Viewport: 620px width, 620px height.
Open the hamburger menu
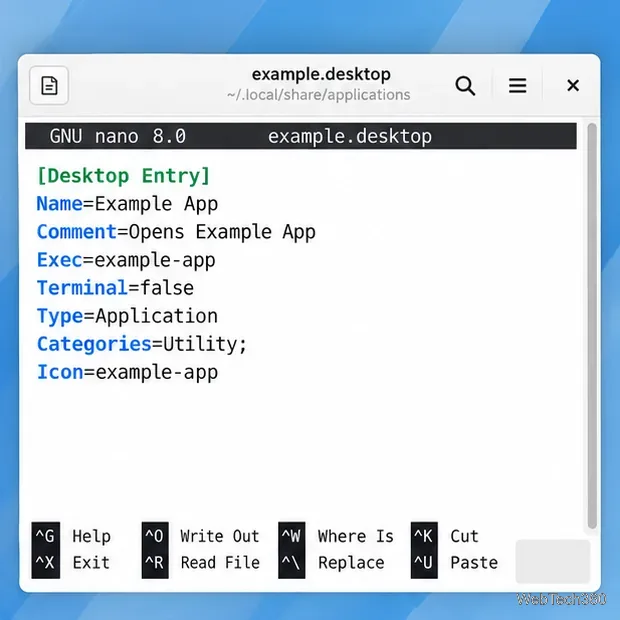click(x=517, y=85)
